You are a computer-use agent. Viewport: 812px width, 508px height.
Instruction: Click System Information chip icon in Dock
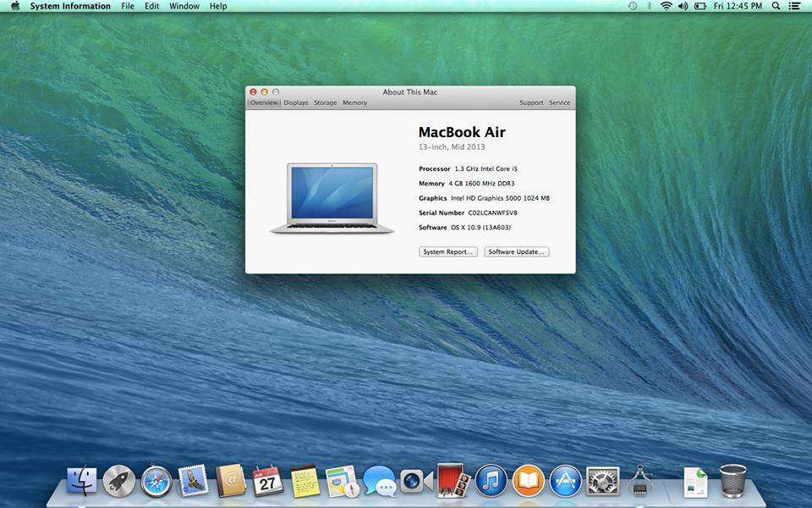tap(640, 481)
